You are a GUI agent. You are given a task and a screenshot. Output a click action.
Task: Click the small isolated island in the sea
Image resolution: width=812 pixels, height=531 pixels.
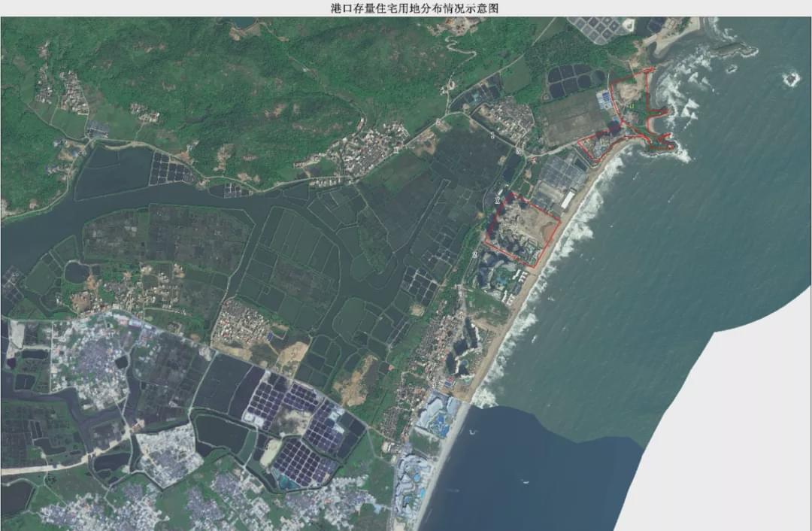(790, 78)
